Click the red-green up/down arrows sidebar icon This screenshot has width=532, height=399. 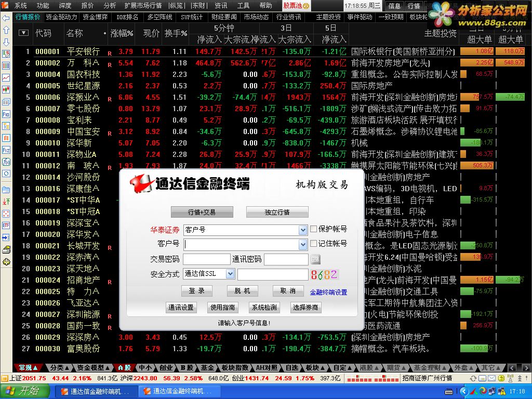click(6, 202)
